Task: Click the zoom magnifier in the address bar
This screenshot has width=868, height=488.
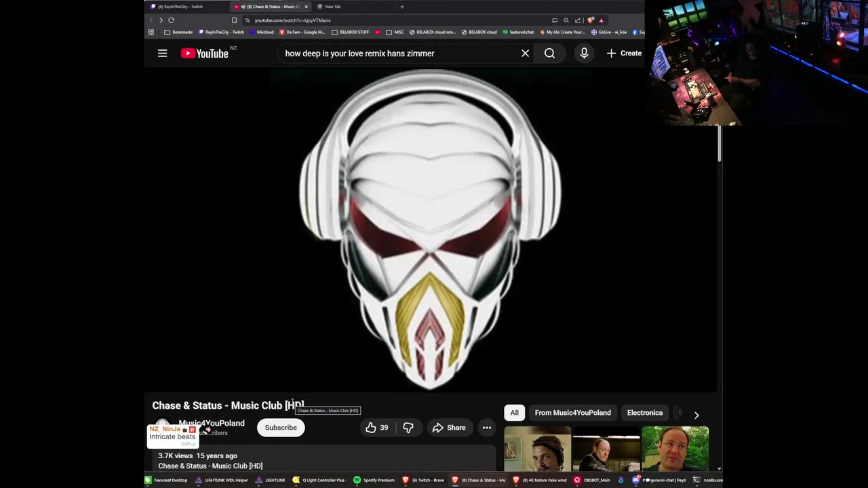Action: click(x=566, y=20)
